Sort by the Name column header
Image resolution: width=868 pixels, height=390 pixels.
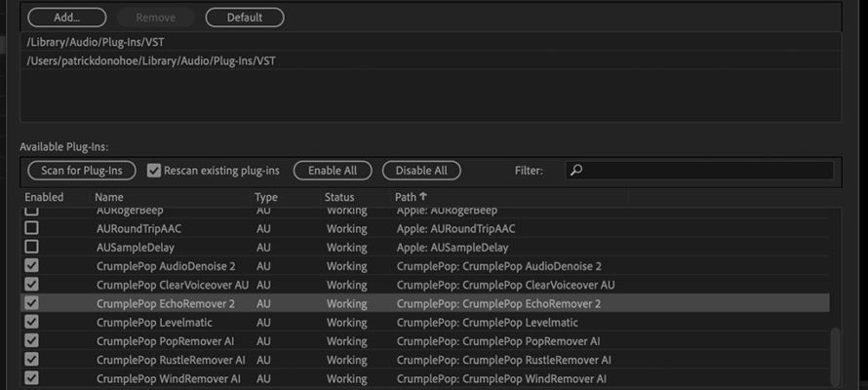[109, 197]
